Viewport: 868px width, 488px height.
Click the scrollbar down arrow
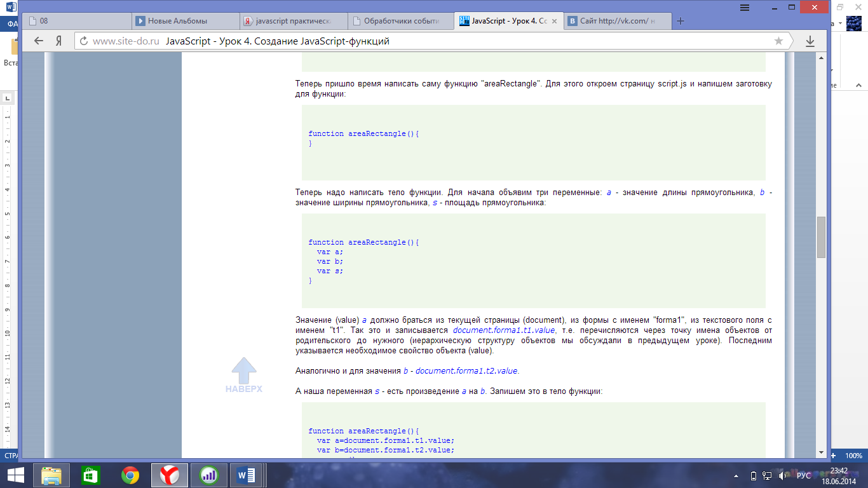(x=821, y=452)
